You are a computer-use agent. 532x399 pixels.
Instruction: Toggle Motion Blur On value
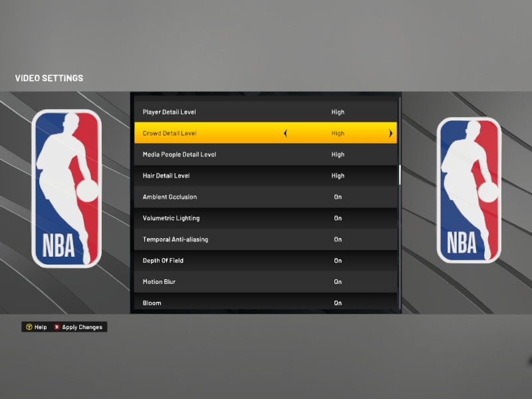pyautogui.click(x=338, y=281)
